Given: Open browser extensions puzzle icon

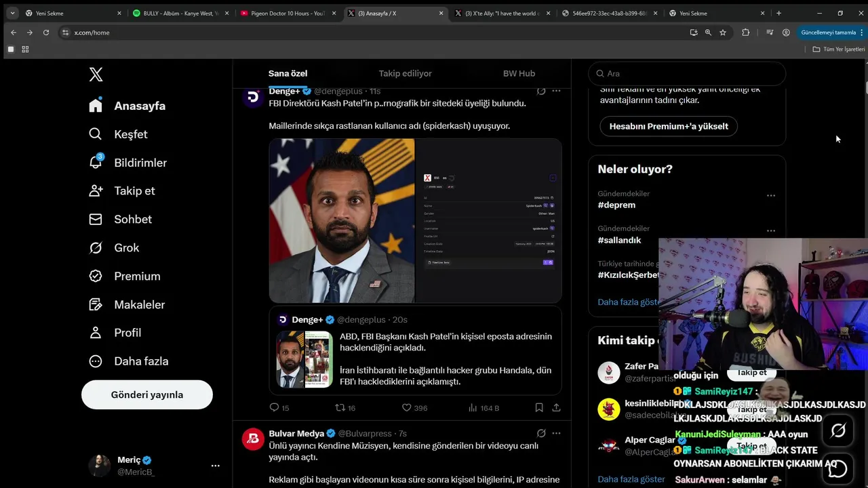Looking at the screenshot, I should [746, 33].
